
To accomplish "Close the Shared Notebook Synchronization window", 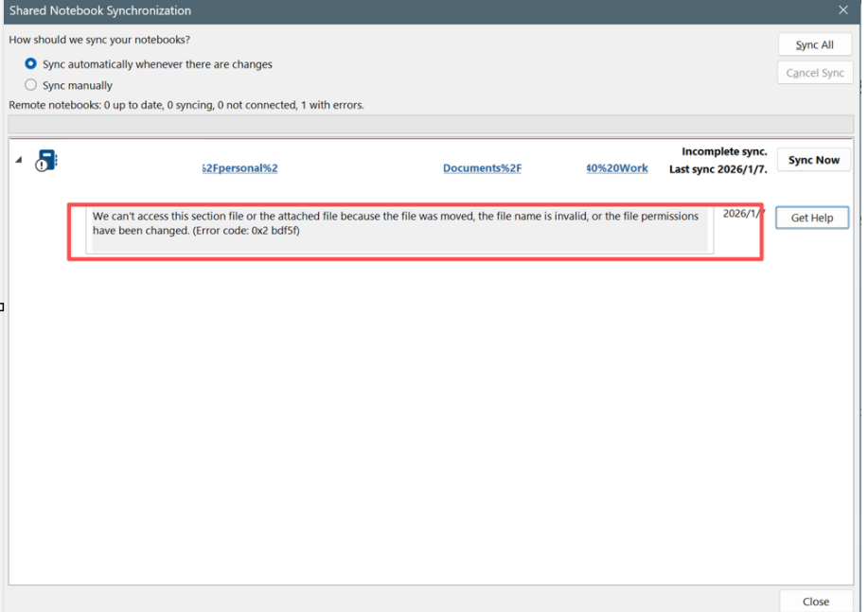I will [x=843, y=10].
